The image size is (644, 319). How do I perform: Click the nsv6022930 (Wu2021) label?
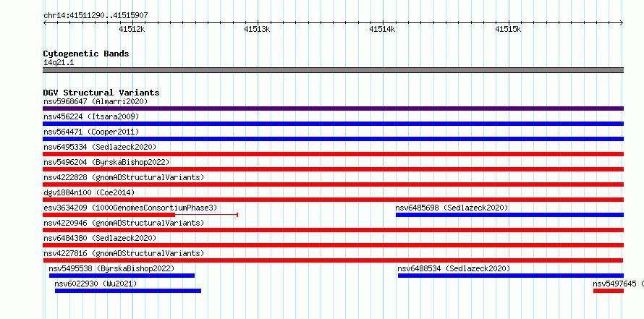tap(96, 284)
